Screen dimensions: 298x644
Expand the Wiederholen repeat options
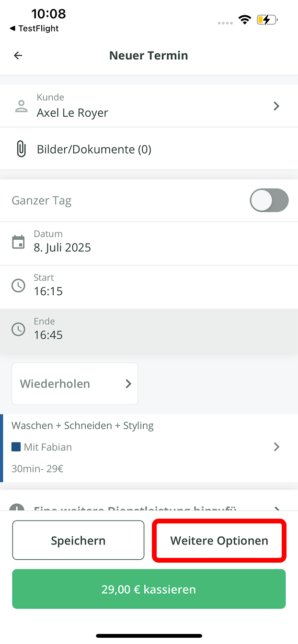click(x=75, y=384)
